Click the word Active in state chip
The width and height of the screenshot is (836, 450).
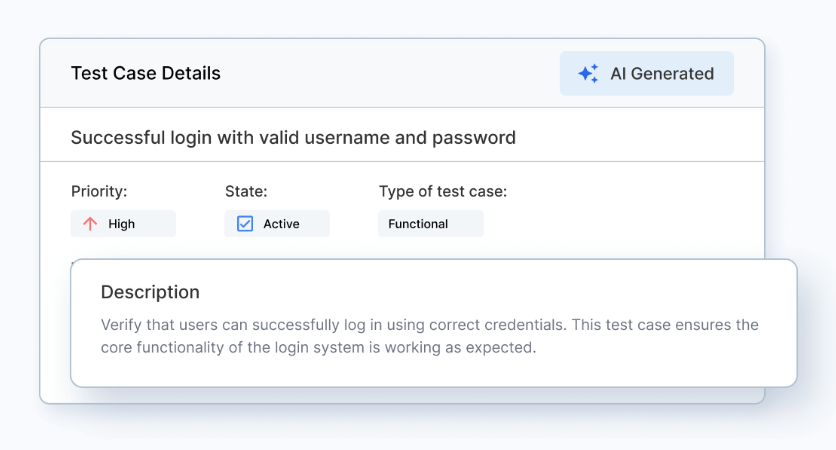pyautogui.click(x=281, y=224)
